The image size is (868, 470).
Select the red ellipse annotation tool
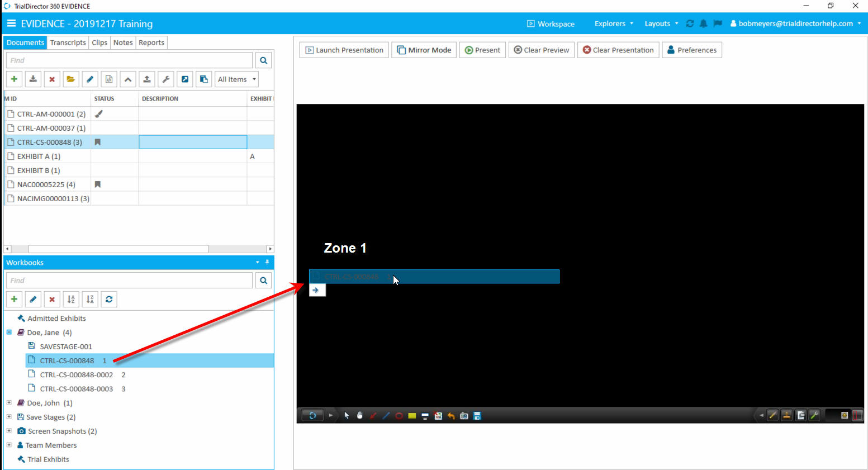[x=399, y=416]
